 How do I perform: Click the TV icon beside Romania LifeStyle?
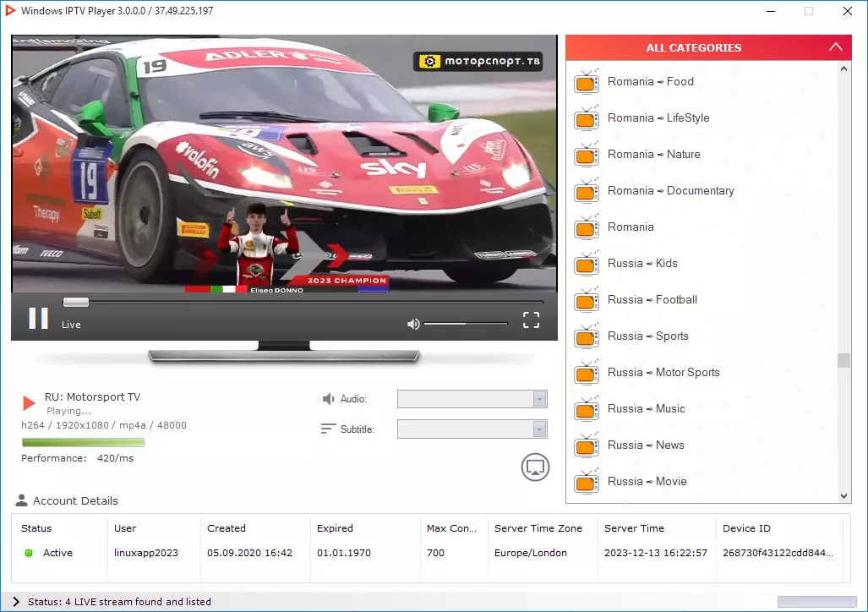[587, 118]
